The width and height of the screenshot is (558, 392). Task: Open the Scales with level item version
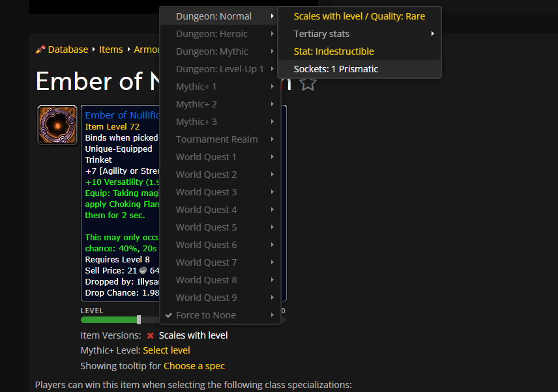point(193,335)
